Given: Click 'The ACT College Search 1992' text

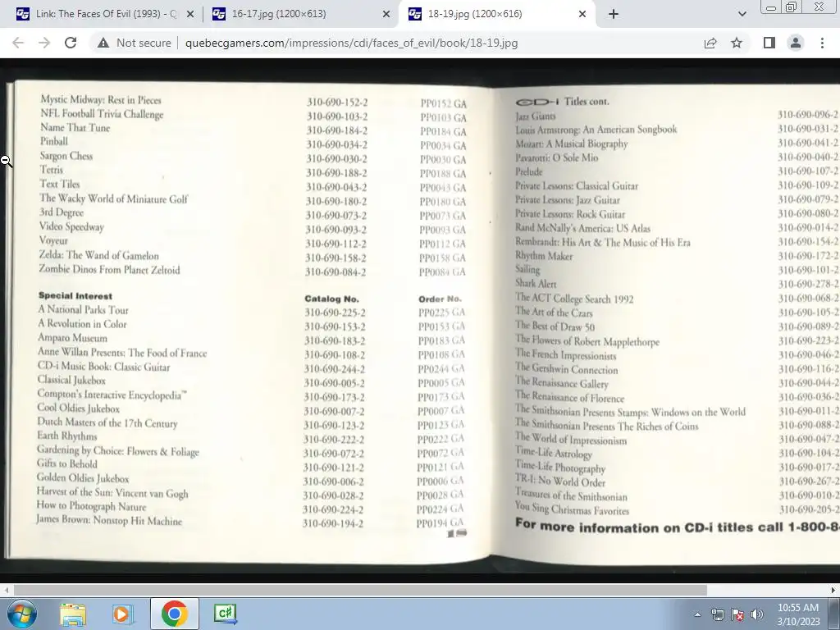Looking at the screenshot, I should tap(574, 299).
